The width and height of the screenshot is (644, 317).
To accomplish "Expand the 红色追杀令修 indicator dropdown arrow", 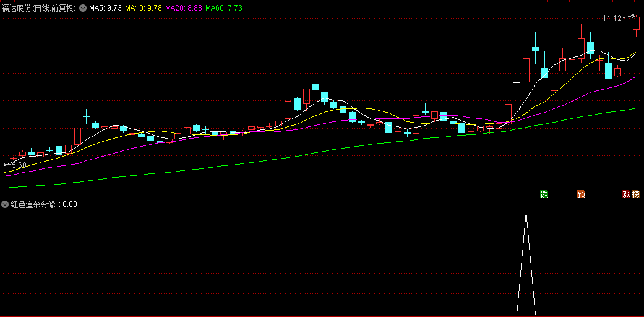I will [x=5, y=204].
